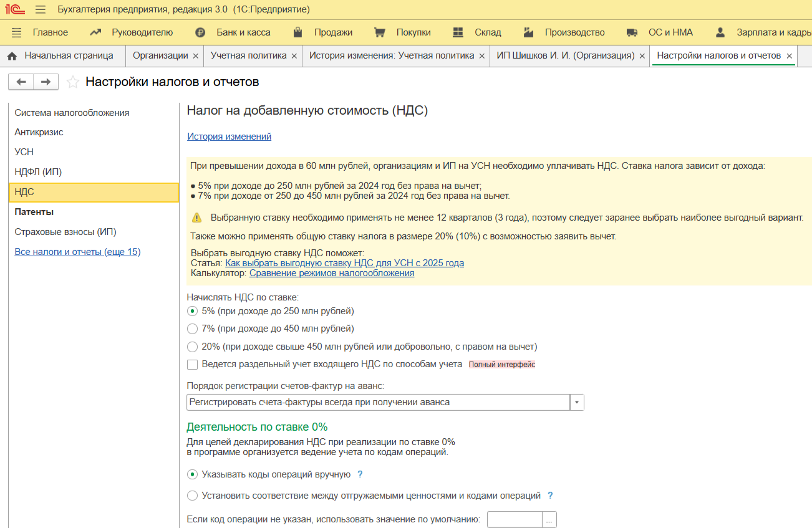Open the История изменений link
This screenshot has width=812, height=528.
[x=229, y=137]
